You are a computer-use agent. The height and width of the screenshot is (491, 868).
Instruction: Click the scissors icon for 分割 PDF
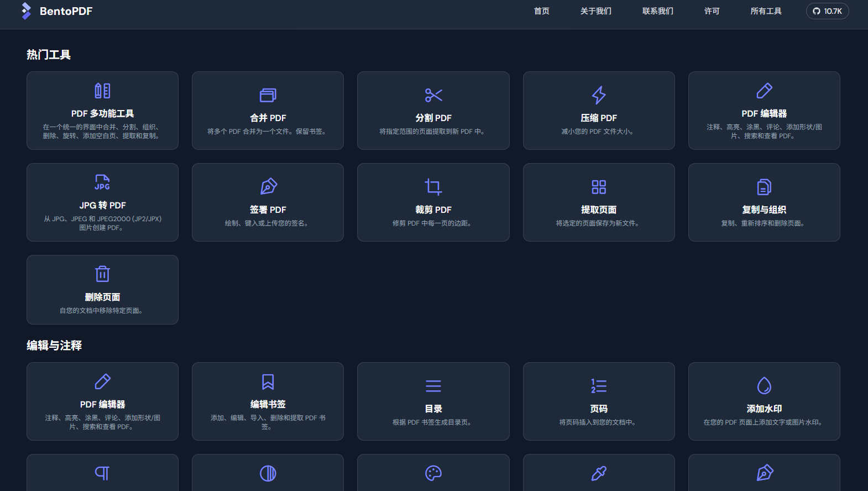(433, 95)
